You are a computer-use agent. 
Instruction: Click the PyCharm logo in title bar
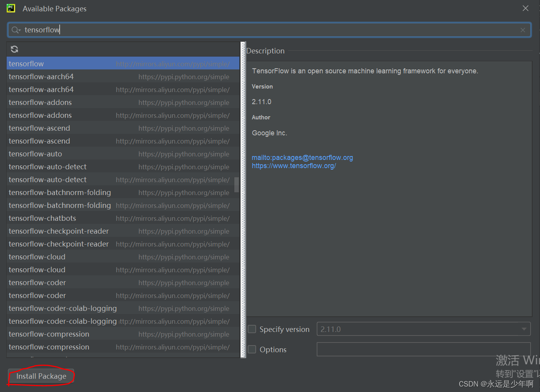(x=11, y=8)
